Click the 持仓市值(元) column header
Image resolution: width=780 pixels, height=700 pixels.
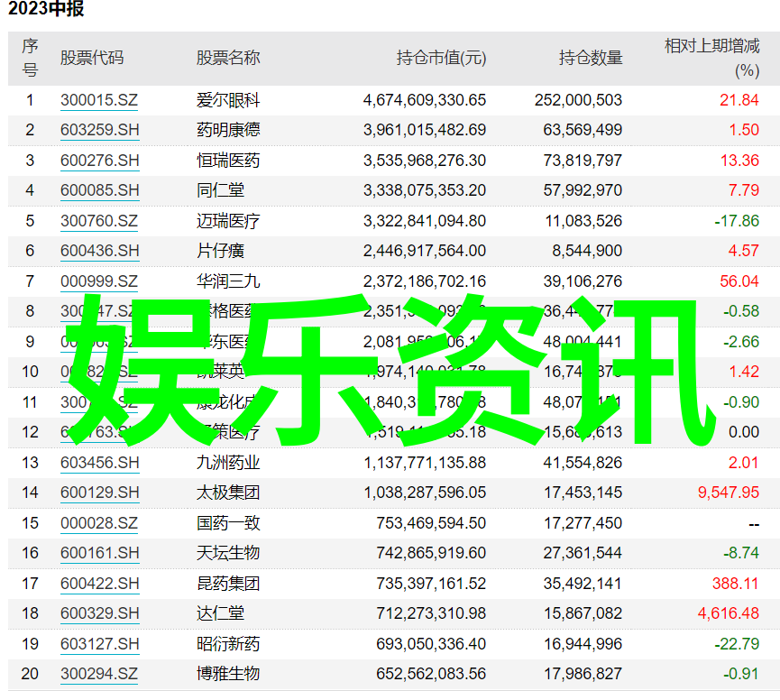point(441,59)
